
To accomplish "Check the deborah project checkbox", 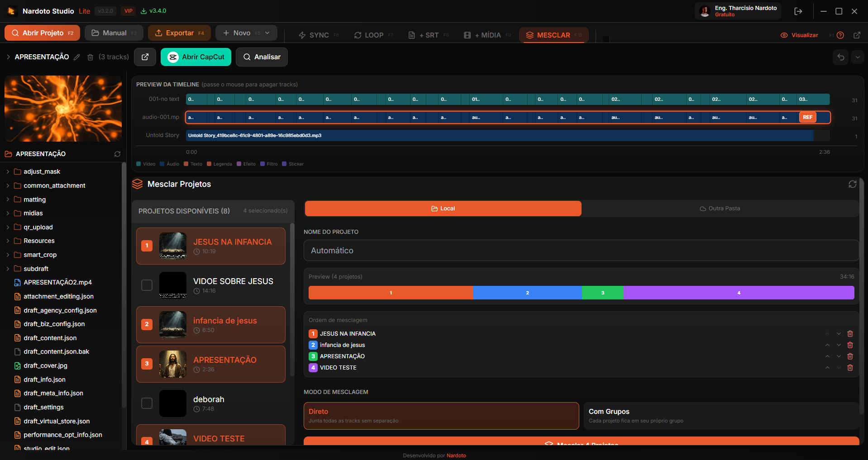I will (x=147, y=403).
